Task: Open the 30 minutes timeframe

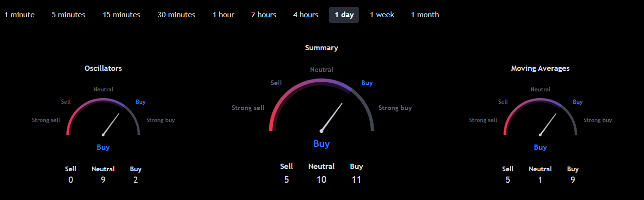Action: (176, 15)
